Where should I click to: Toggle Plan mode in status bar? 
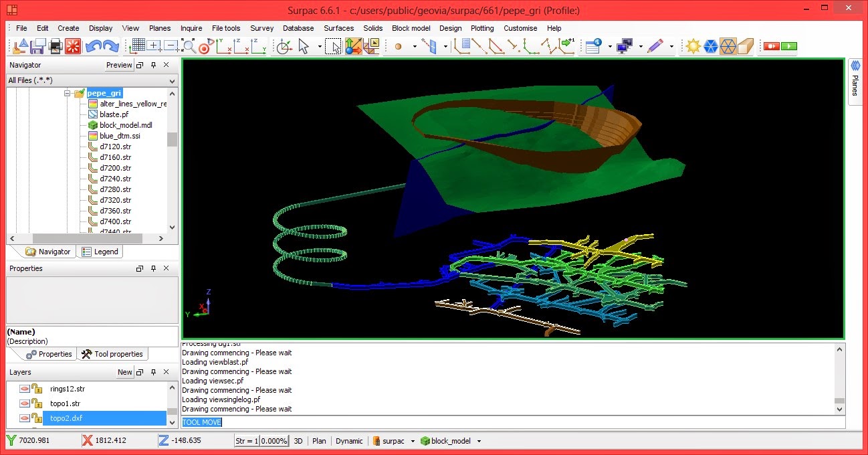pyautogui.click(x=319, y=441)
